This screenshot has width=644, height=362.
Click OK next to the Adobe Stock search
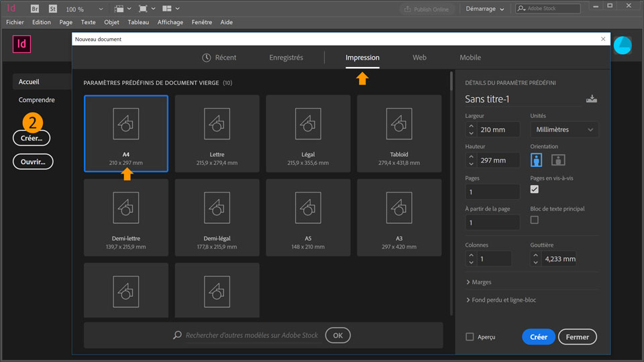pyautogui.click(x=337, y=335)
